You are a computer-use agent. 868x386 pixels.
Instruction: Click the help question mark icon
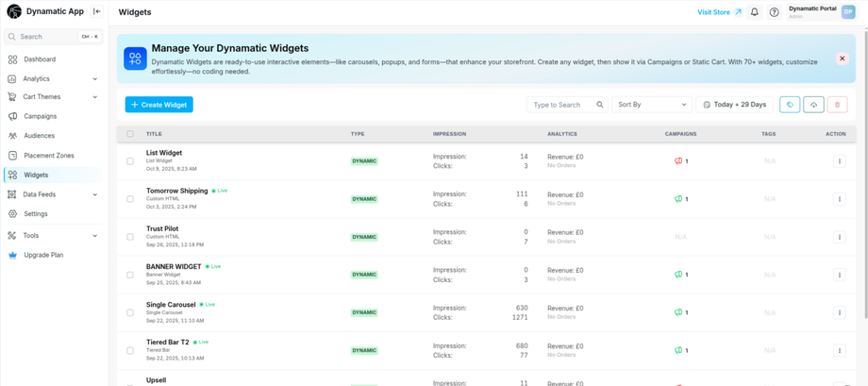click(774, 12)
